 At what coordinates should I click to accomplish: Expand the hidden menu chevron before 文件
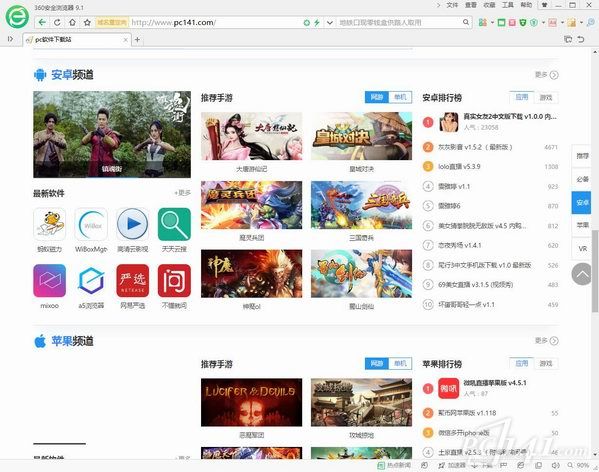click(x=438, y=5)
